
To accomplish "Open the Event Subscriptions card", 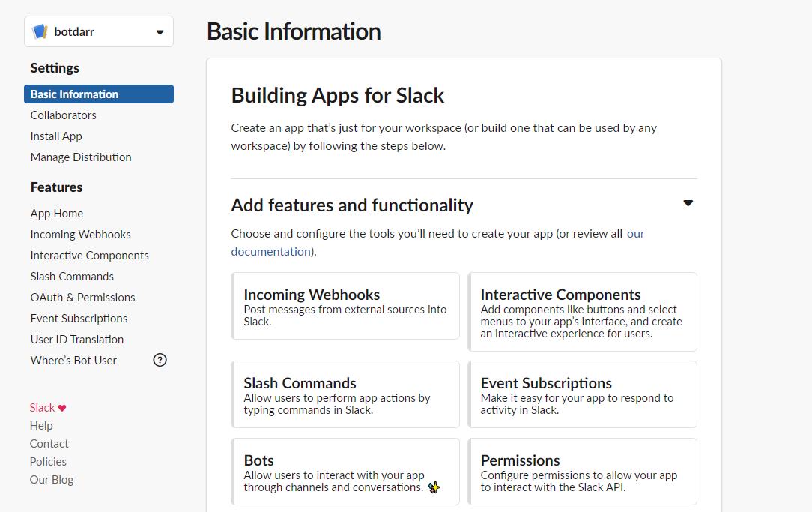I will pos(582,394).
